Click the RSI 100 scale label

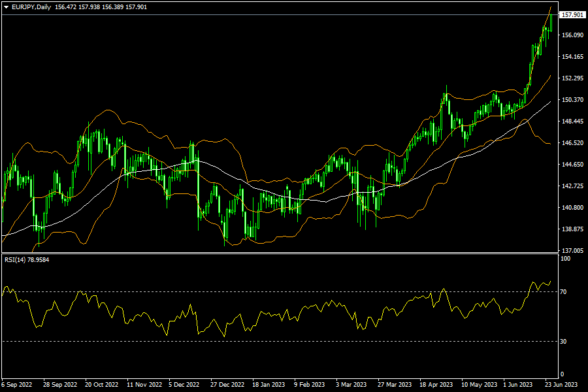(x=565, y=259)
